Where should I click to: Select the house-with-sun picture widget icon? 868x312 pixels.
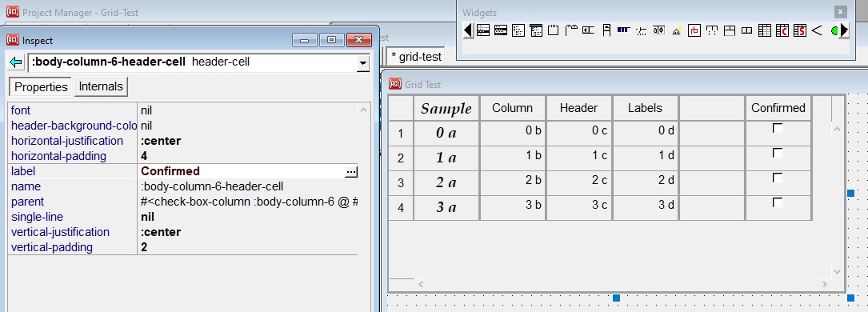(x=677, y=30)
